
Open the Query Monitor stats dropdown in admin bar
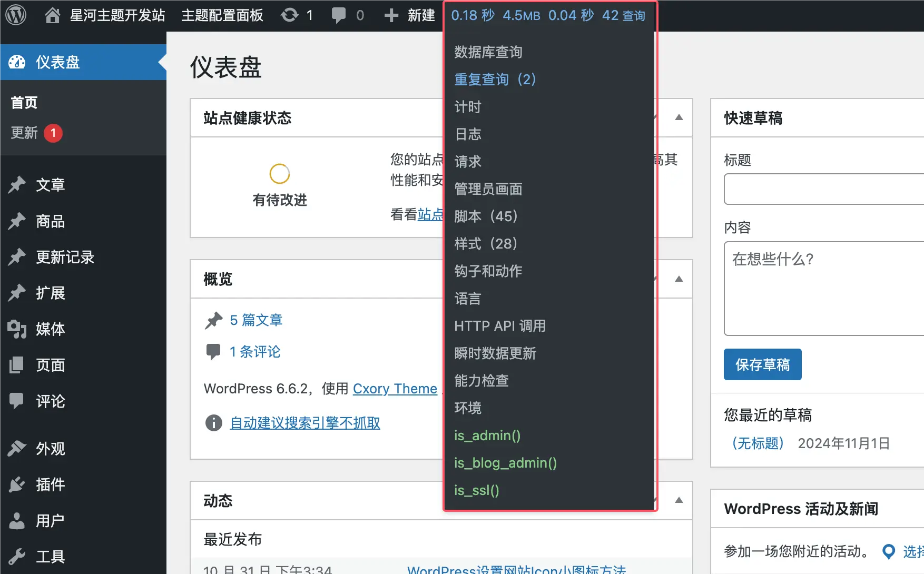pos(548,15)
